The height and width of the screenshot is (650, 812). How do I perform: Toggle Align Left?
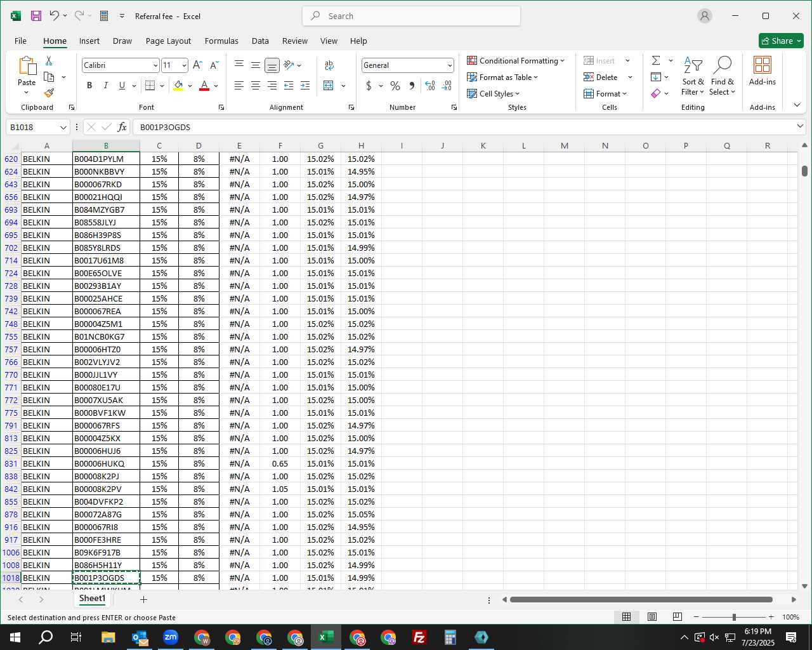239,85
